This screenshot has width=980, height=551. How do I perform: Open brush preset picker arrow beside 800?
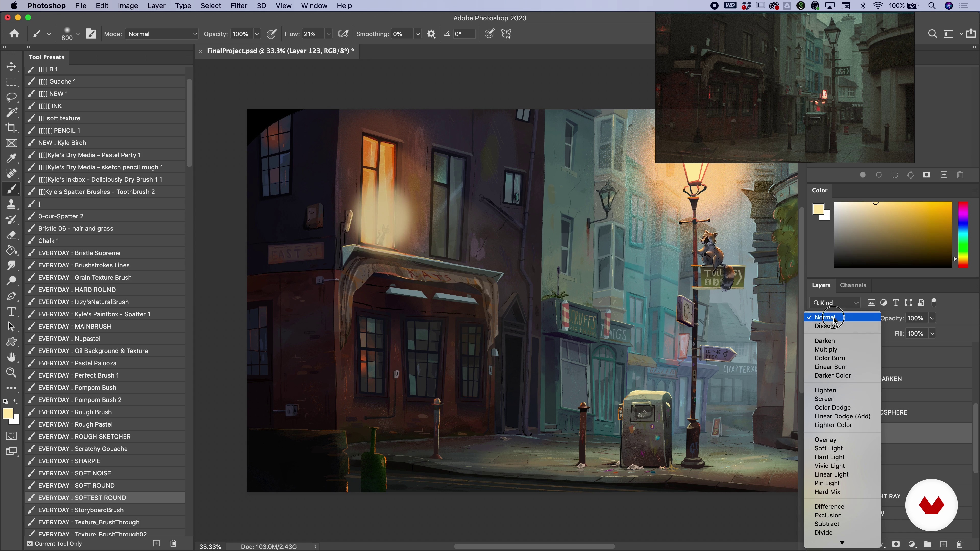(78, 34)
